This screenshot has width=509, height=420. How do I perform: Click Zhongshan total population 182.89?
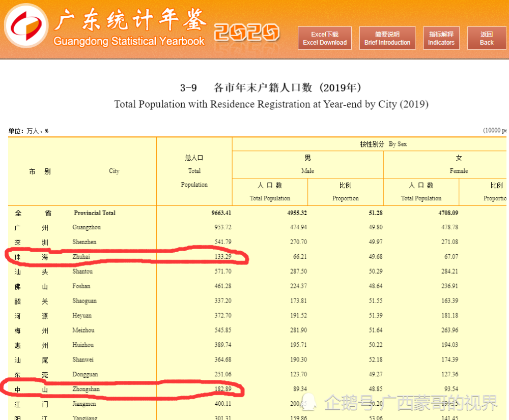click(x=223, y=389)
